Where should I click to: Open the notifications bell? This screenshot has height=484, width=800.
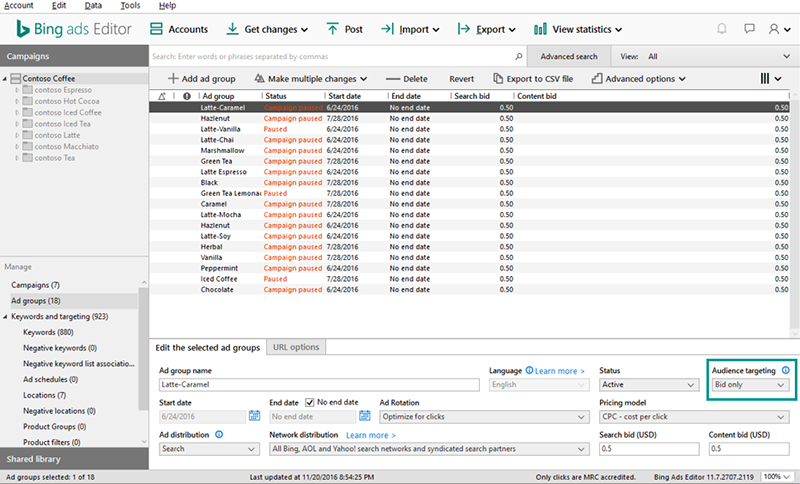(721, 29)
